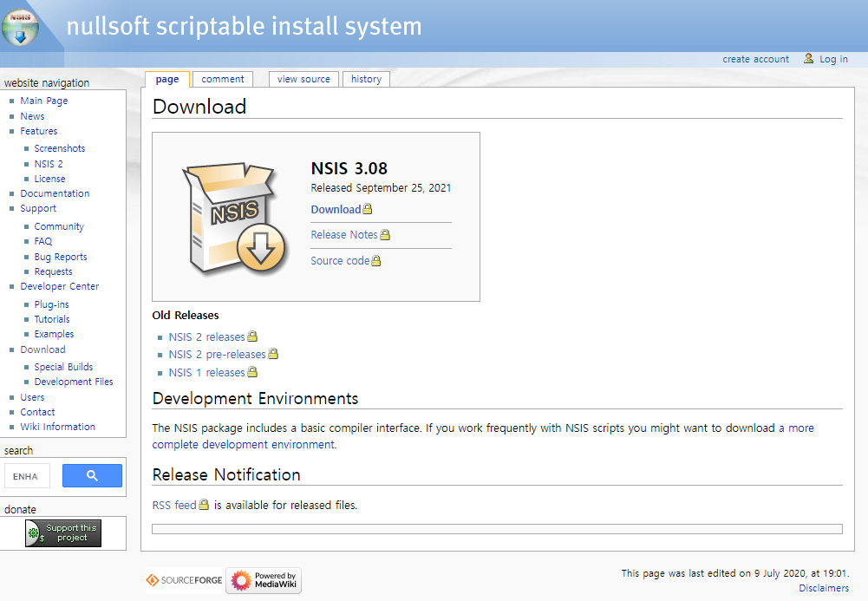Open the Download sidebar navigation link
The image size is (868, 601).
(42, 349)
